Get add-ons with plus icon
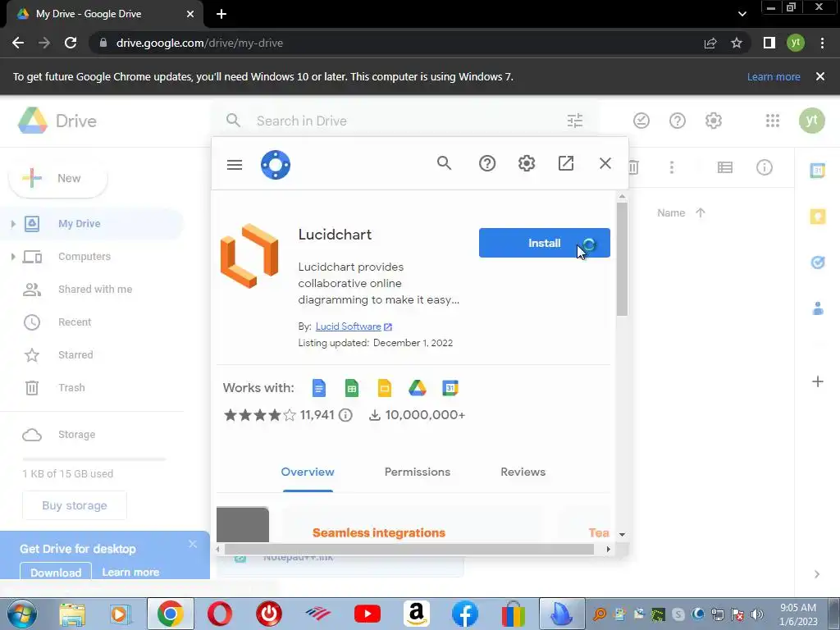 [x=818, y=381]
